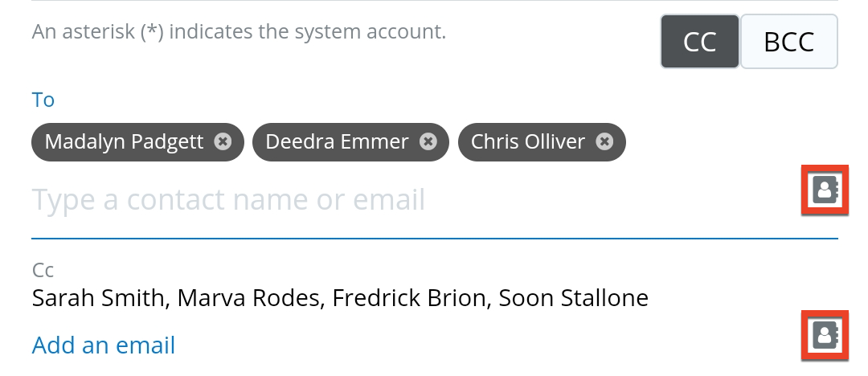Click the Cc field label
868x376 pixels.
click(x=43, y=270)
